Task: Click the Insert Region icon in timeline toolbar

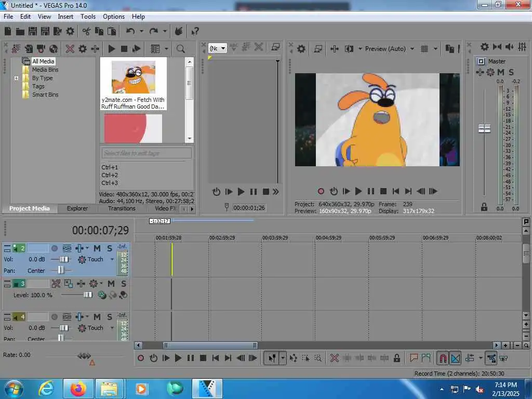Action: pos(426,357)
